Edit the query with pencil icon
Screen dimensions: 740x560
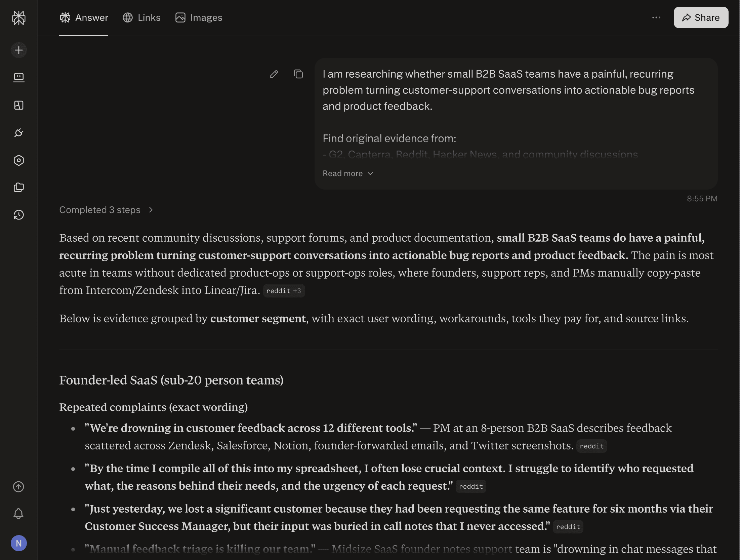274,74
